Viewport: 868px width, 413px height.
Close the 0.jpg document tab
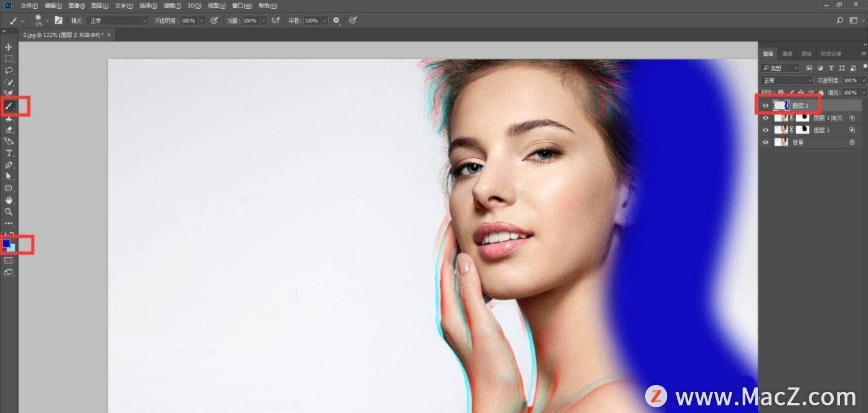pos(109,35)
